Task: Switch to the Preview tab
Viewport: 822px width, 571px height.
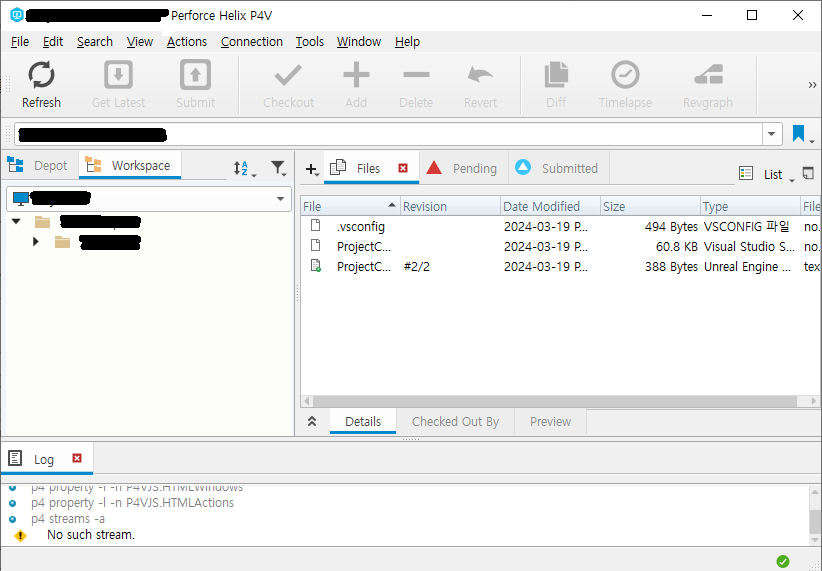Action: tap(550, 422)
